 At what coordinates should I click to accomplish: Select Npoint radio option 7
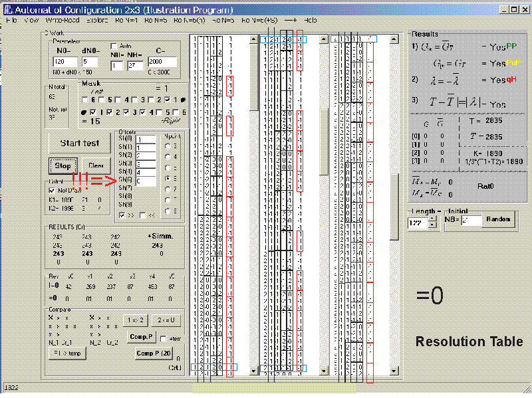point(168,189)
